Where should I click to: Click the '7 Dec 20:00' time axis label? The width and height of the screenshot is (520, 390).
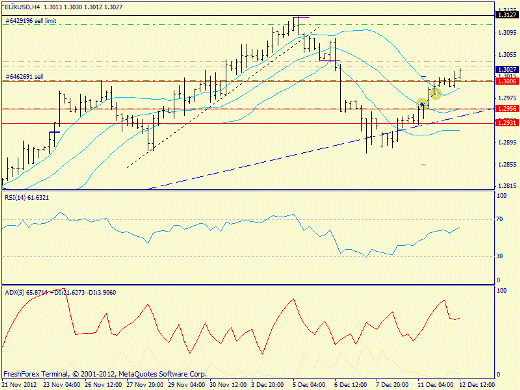pos(393,384)
